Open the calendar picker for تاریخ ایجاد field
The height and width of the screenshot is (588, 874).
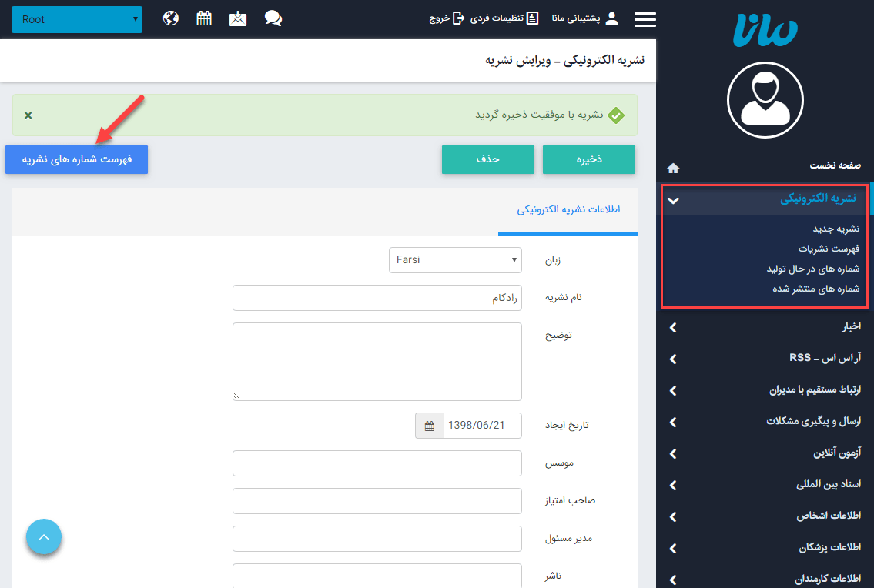(429, 425)
